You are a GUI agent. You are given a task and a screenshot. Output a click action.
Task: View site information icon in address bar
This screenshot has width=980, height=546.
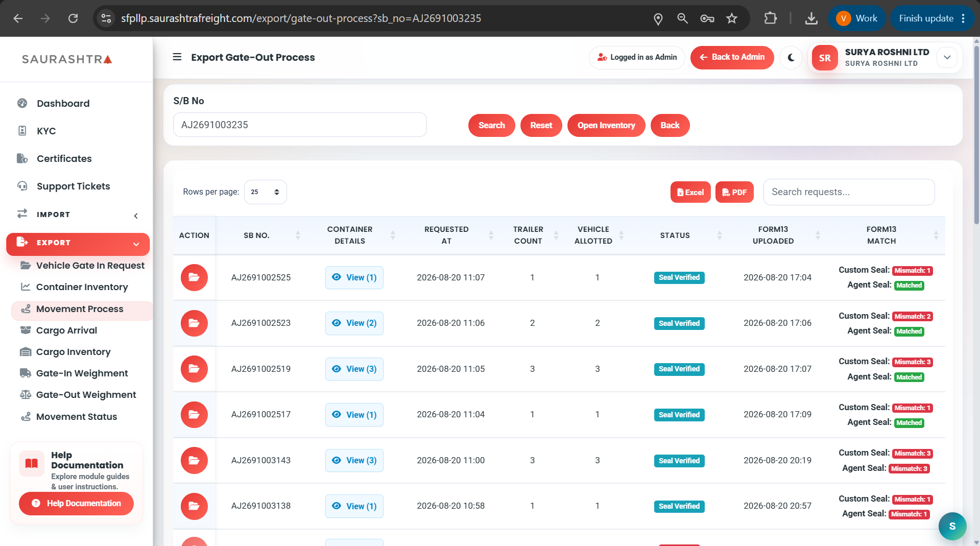click(x=106, y=18)
